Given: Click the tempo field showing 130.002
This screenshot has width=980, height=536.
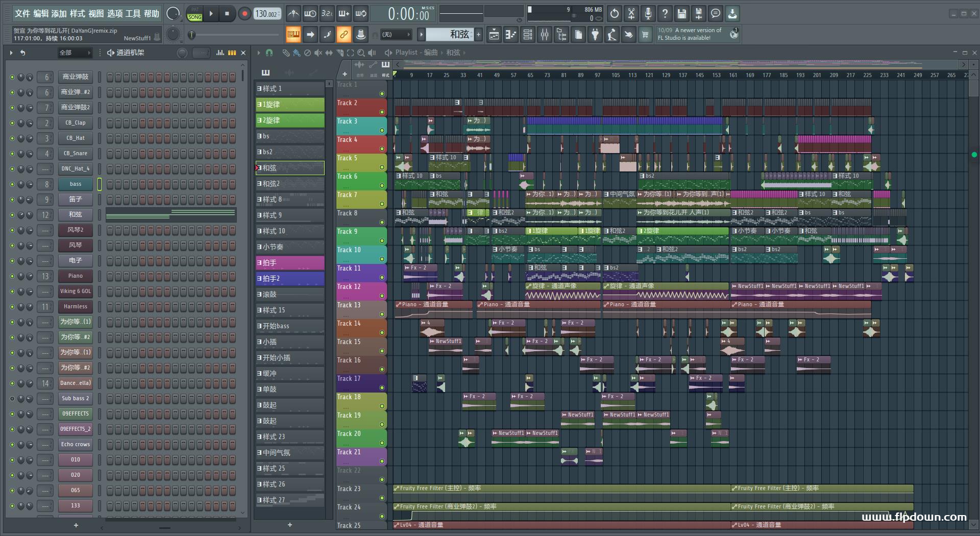Looking at the screenshot, I should coord(268,14).
